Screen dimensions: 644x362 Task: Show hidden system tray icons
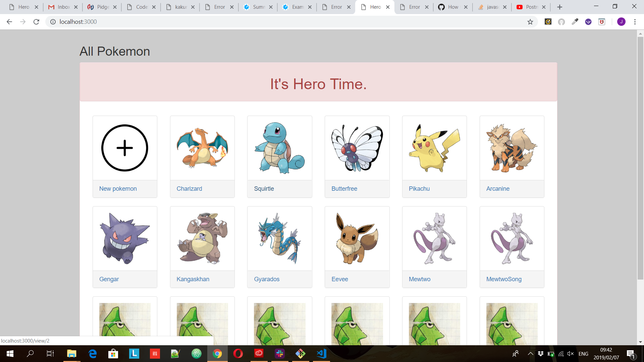[x=530, y=354]
